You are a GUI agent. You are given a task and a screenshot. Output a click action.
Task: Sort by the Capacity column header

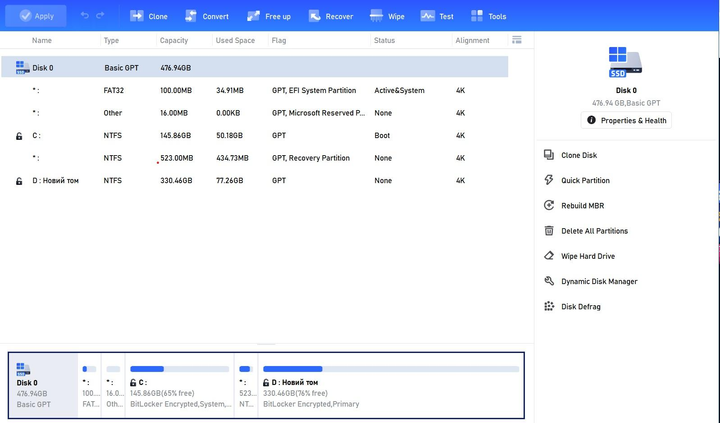tap(174, 40)
